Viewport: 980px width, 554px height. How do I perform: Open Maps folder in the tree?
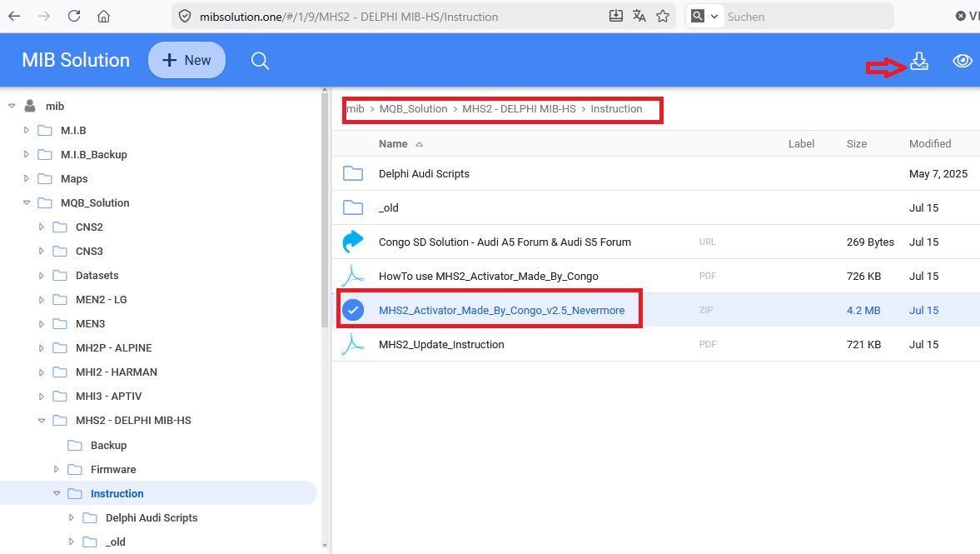tap(74, 179)
